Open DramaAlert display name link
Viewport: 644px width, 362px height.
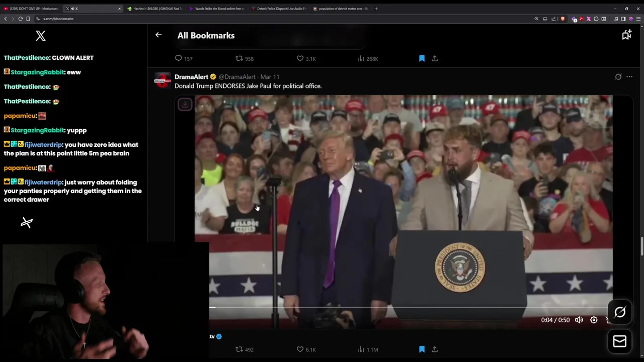point(191,77)
